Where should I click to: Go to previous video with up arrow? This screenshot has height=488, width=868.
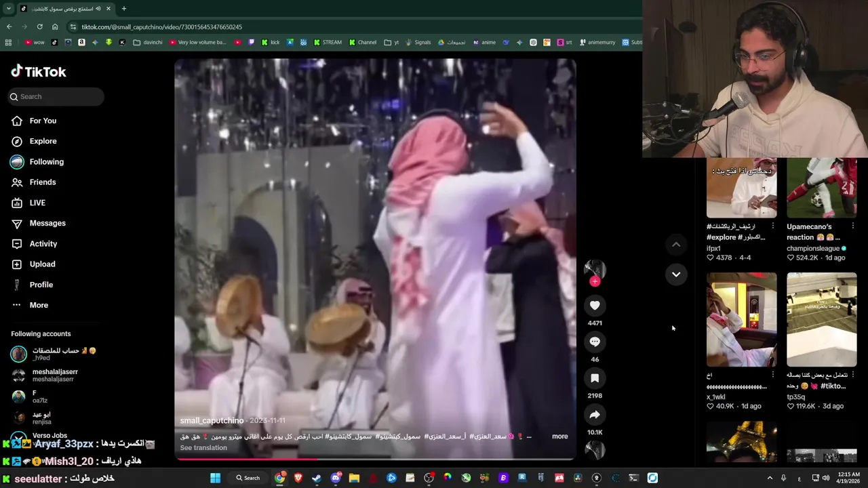(676, 244)
